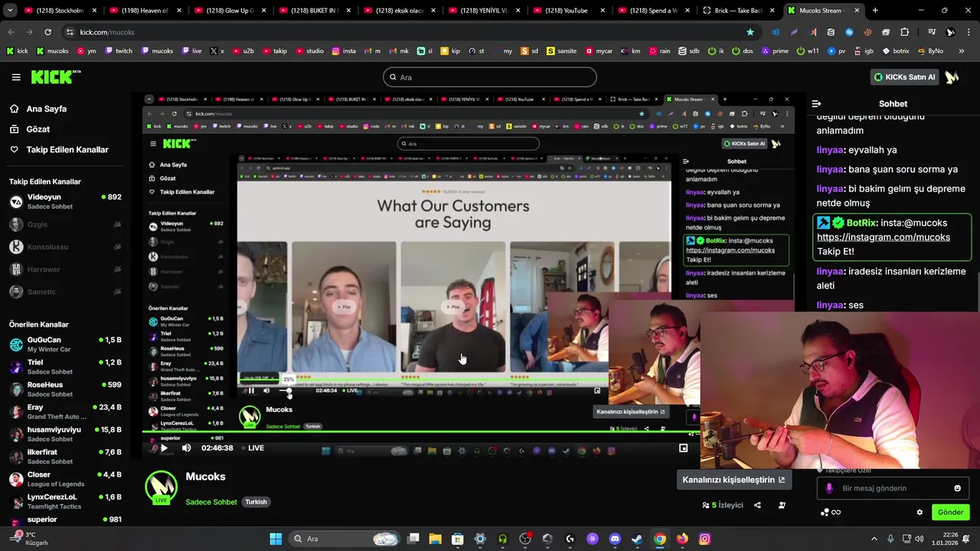Click the viewer count icon
Image resolution: width=980 pixels, height=551 pixels.
pos(706,505)
